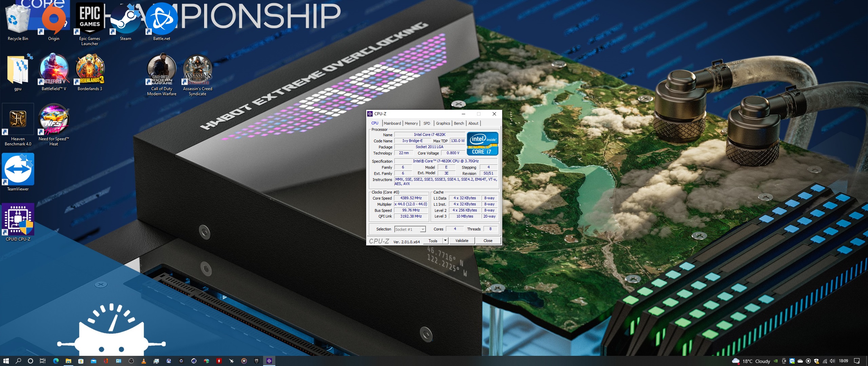
Task: Click the Bus Speed value 99.76 MHz
Action: 411,210
